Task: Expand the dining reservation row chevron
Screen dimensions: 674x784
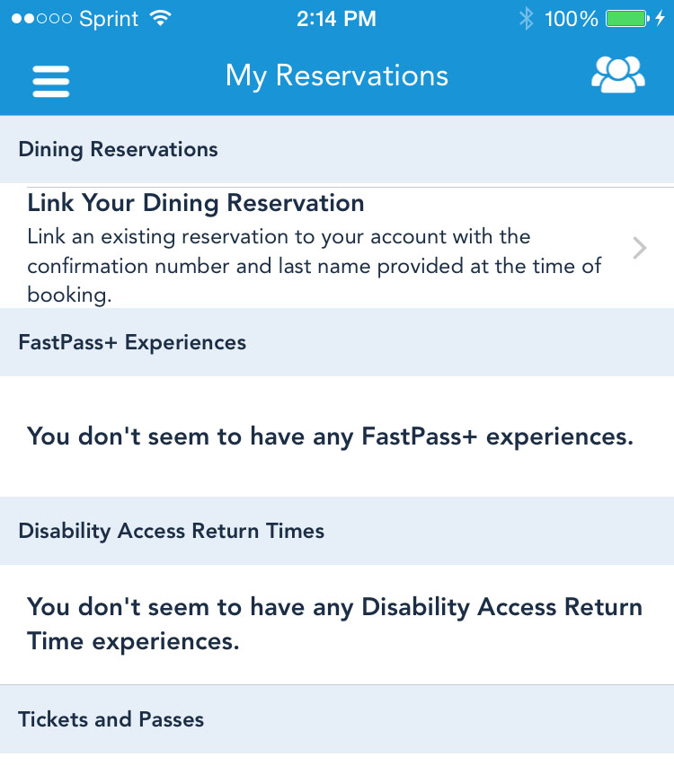Action: point(639,248)
